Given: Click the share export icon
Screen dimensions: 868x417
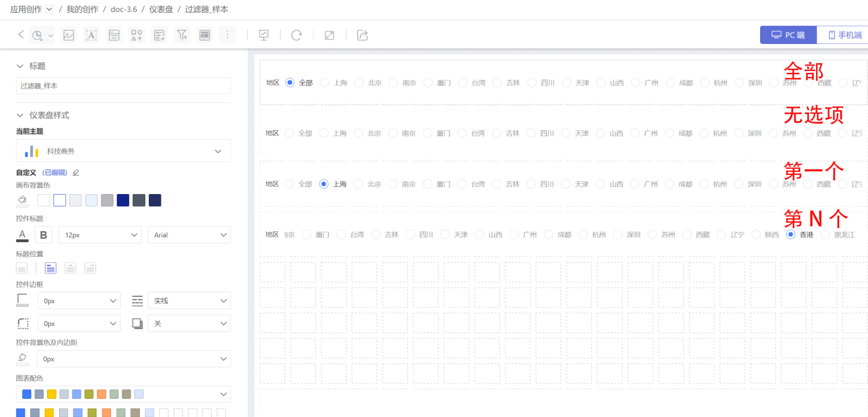Looking at the screenshot, I should pos(362,35).
